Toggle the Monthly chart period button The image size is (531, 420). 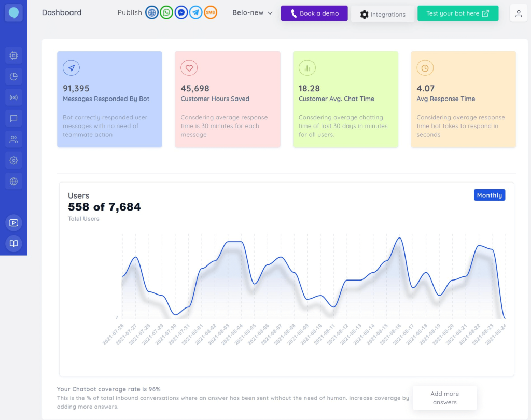489,195
